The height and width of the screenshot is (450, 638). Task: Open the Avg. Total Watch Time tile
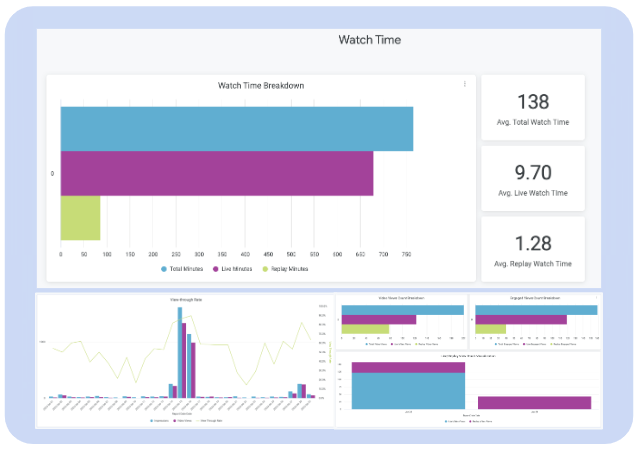(x=532, y=107)
